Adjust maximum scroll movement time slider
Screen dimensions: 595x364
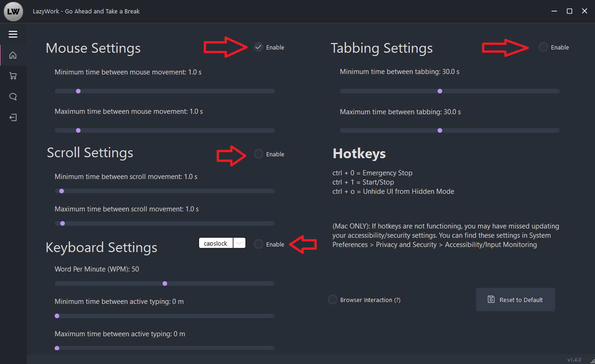click(165, 223)
